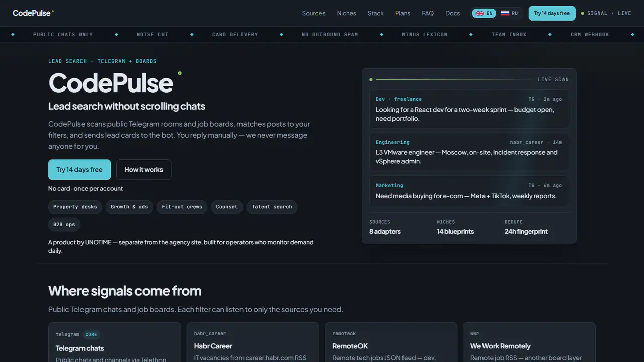The height and width of the screenshot is (362, 644).
Task: Switch language to EN with UK flag
Action: point(484,13)
